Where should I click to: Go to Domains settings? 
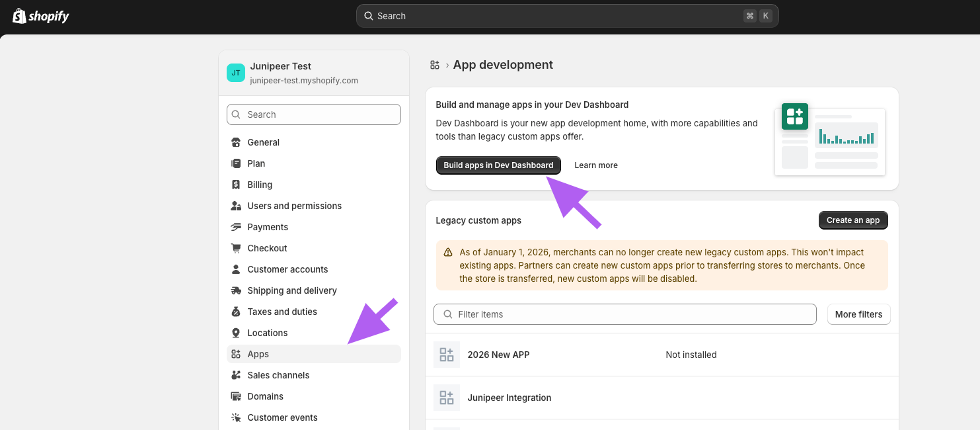pyautogui.click(x=314, y=396)
